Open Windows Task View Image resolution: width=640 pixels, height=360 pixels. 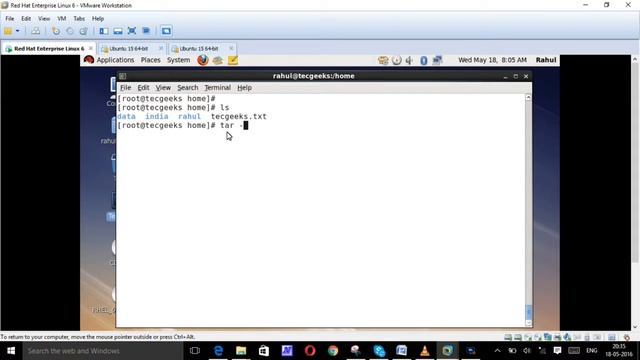(195, 351)
